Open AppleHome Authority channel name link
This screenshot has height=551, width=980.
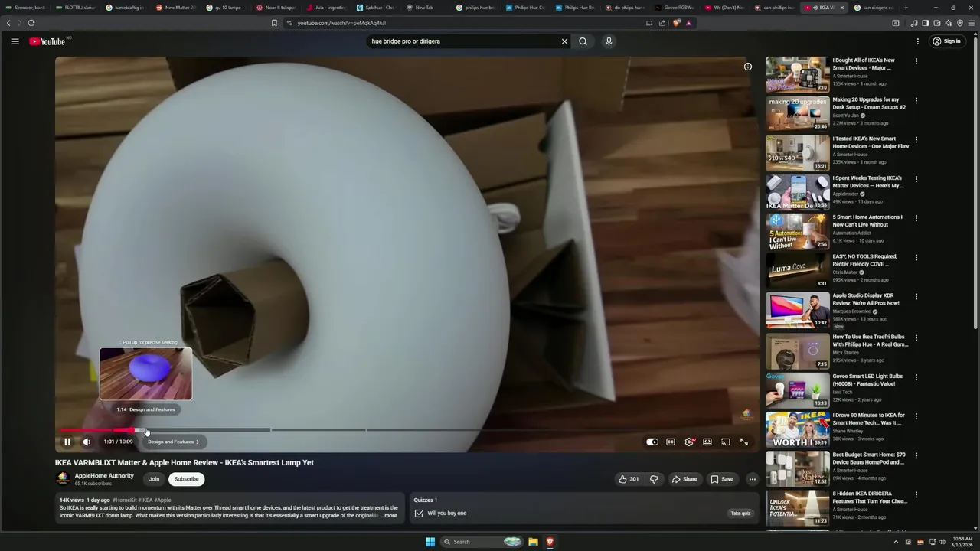104,476
